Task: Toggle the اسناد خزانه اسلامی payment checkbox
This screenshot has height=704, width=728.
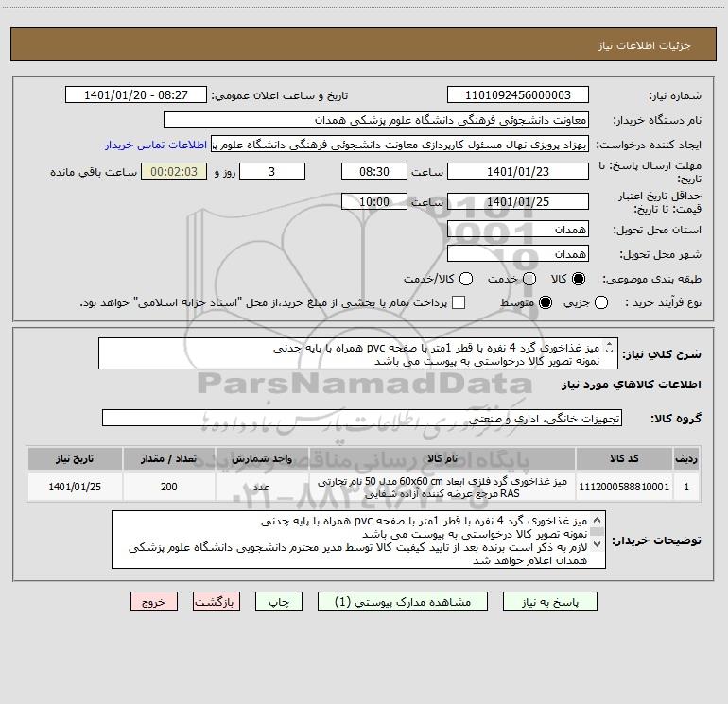Action: pyautogui.click(x=459, y=302)
